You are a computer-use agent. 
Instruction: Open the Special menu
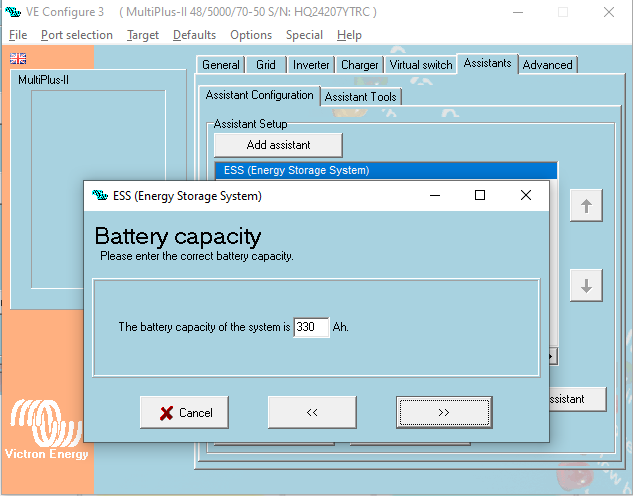point(304,35)
